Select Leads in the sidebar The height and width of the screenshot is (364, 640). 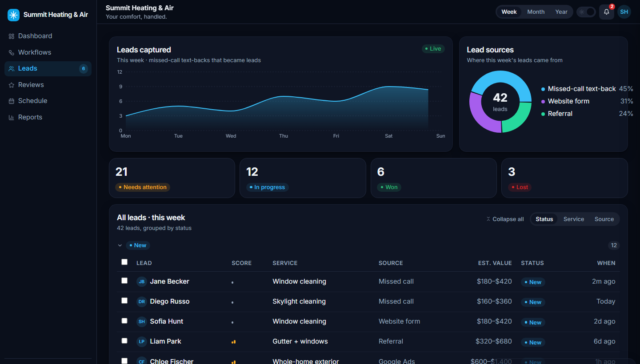(48, 68)
